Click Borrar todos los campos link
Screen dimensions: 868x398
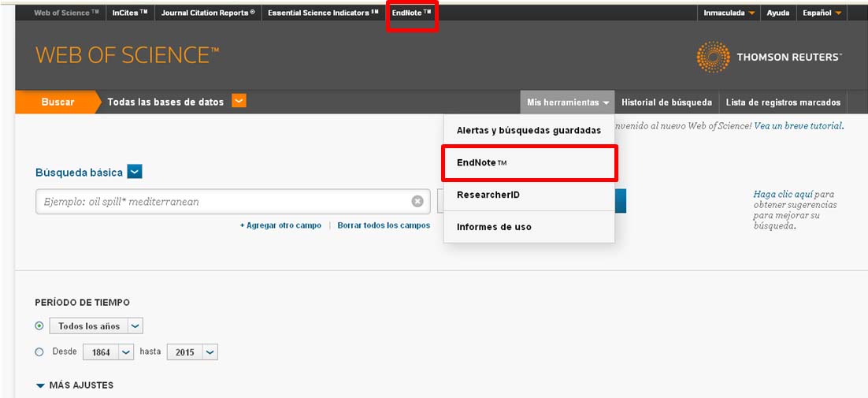click(x=384, y=225)
